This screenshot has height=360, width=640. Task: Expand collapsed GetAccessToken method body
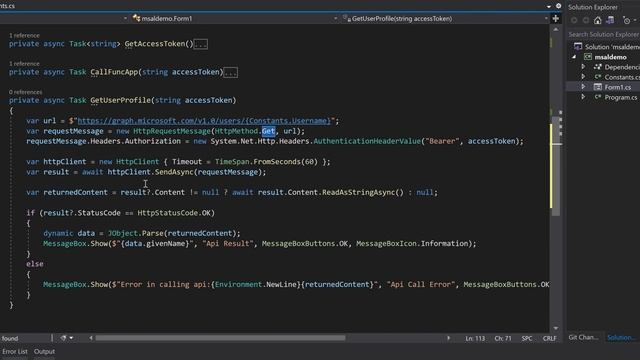tap(200, 44)
